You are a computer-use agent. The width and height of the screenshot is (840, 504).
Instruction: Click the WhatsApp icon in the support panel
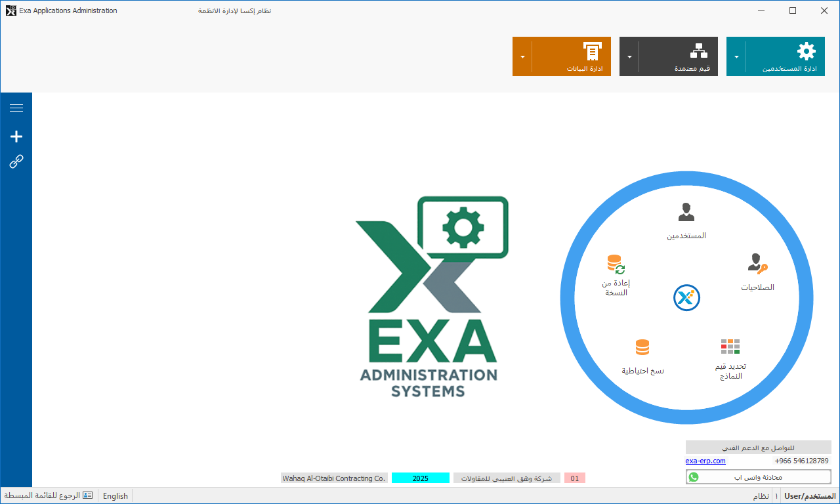coord(694,477)
